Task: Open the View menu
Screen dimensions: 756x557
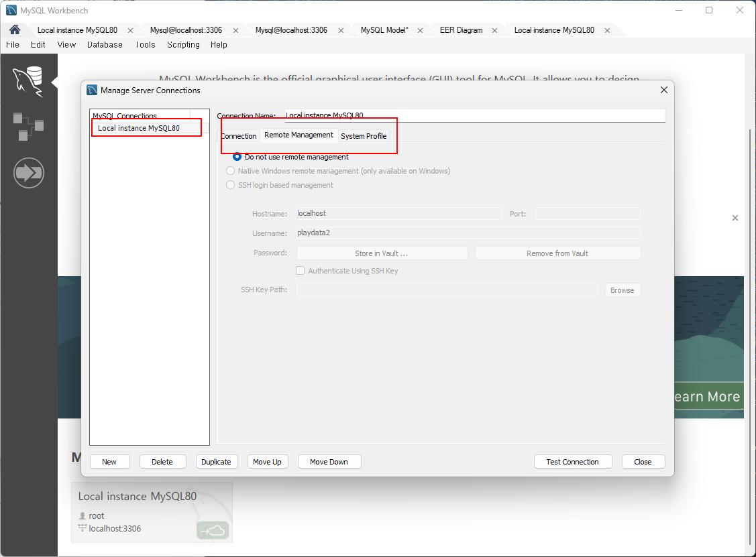Action: pos(66,44)
